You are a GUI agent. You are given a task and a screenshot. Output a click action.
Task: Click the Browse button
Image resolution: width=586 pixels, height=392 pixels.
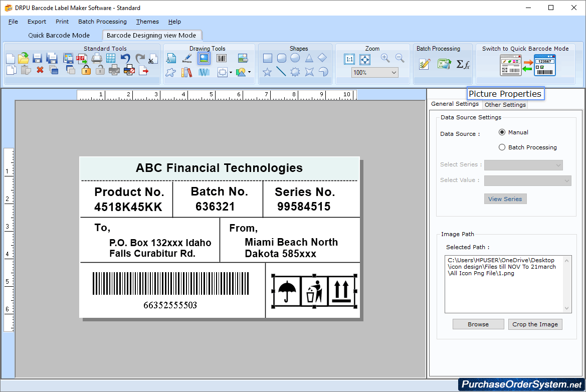point(478,324)
